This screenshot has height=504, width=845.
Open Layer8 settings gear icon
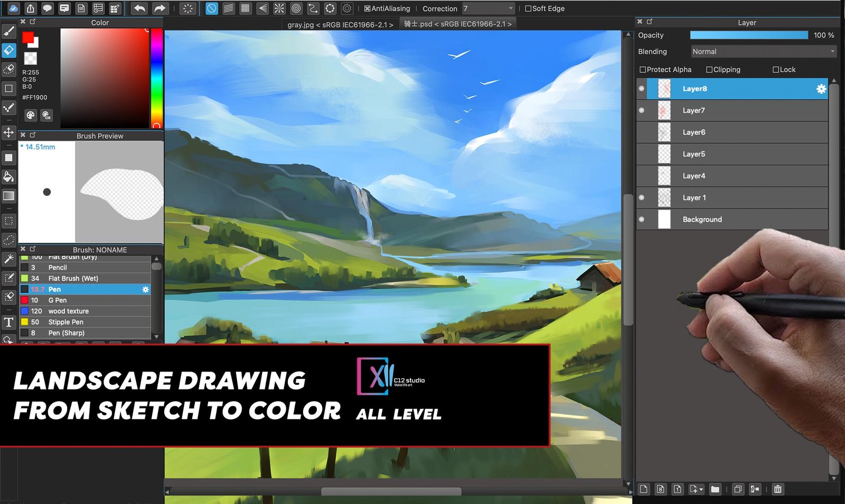click(x=821, y=89)
